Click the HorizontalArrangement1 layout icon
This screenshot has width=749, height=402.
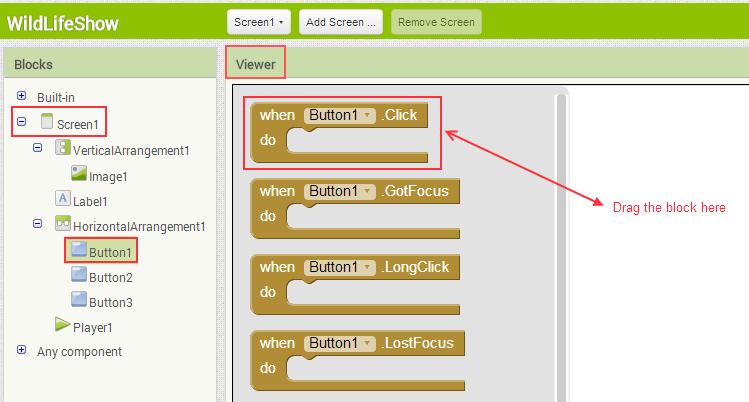pyautogui.click(x=62, y=225)
